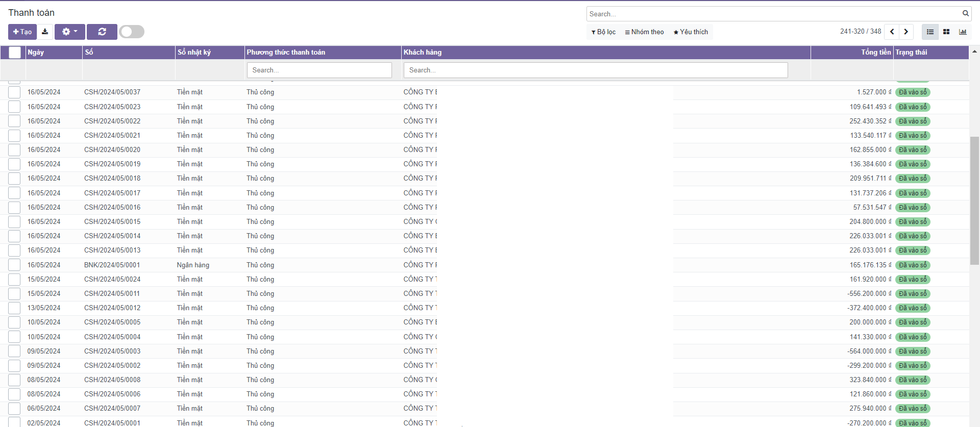Go to the next page of records
The height and width of the screenshot is (427, 980).
pyautogui.click(x=906, y=32)
